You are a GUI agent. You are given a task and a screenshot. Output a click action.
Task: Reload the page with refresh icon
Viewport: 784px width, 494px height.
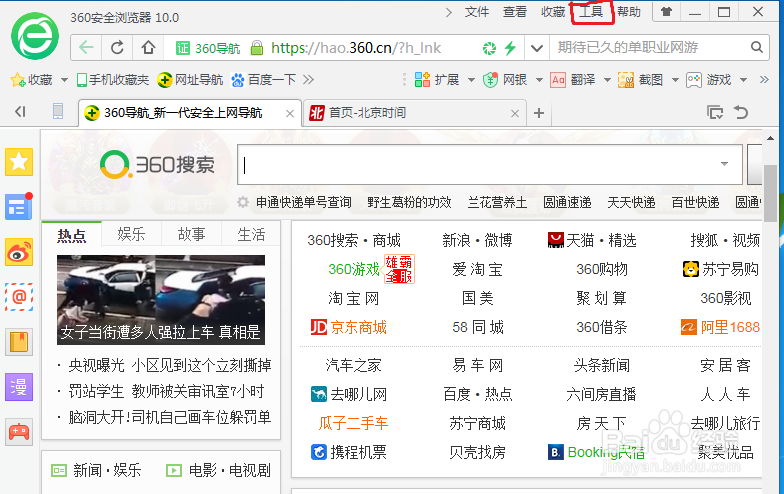(x=117, y=48)
